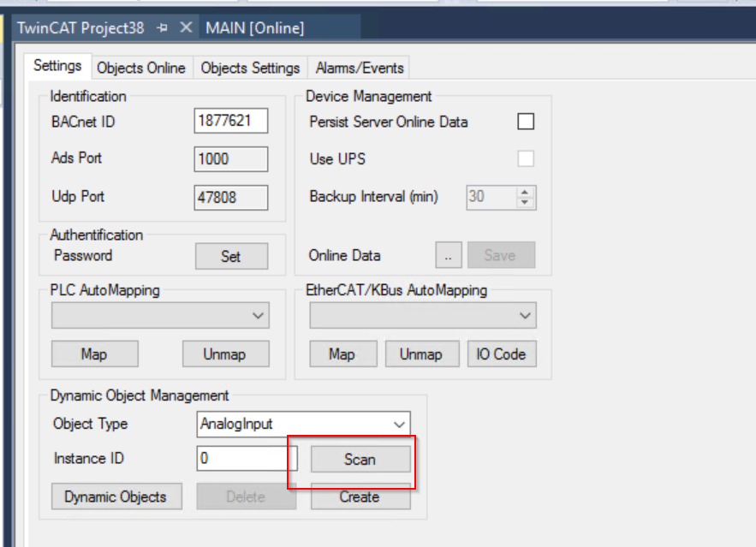Click Unmap under EtherCAT/KBus AutoMapping
The width and height of the screenshot is (756, 547).
pyautogui.click(x=422, y=354)
